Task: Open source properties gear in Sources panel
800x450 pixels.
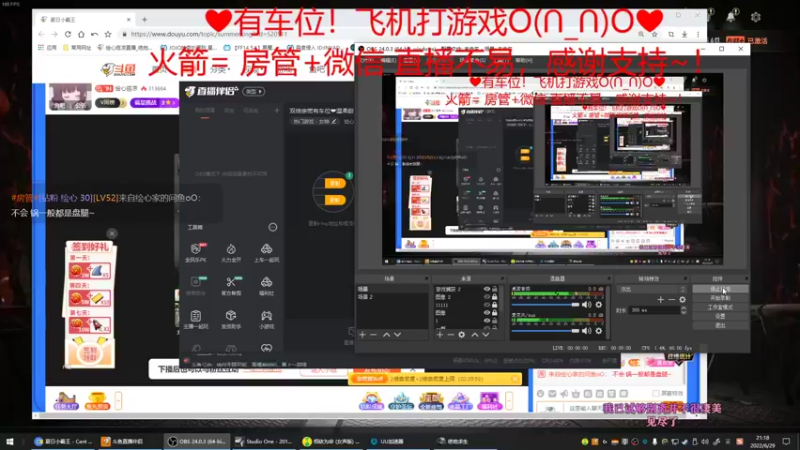Action: pyautogui.click(x=462, y=335)
